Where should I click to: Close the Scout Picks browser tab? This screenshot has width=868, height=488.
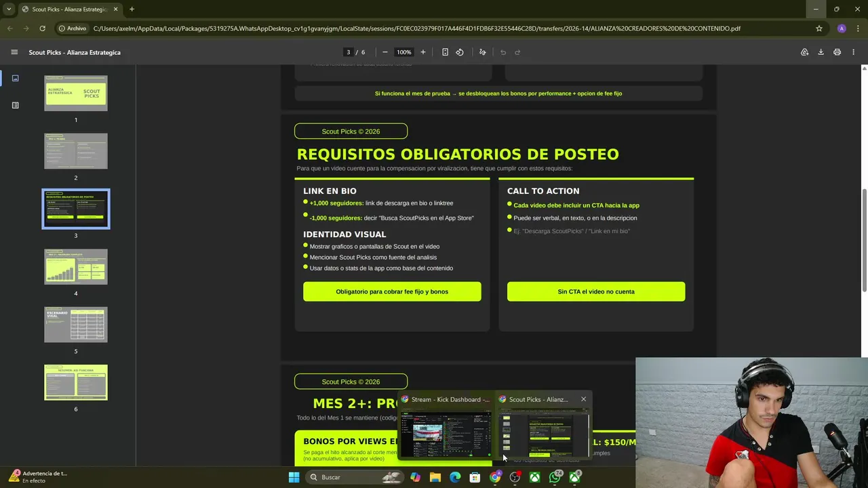point(115,9)
